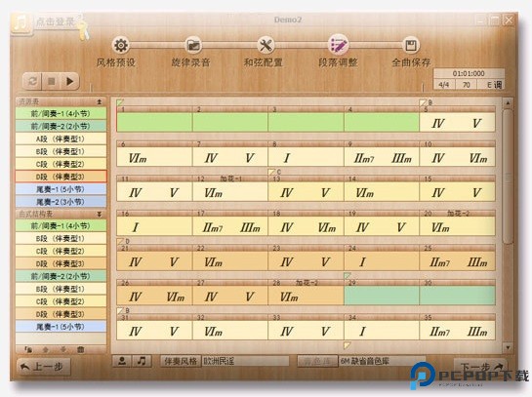Click the IIm7 chord in measure 9
The image size is (532, 397).
coord(364,158)
